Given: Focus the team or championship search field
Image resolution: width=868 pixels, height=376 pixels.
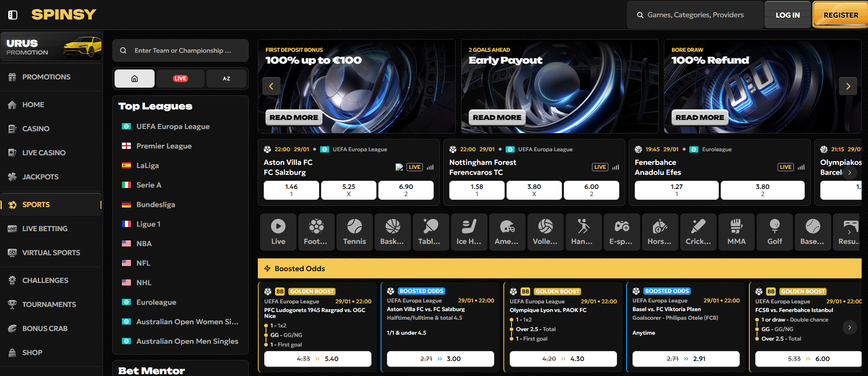Looking at the screenshot, I should click(x=181, y=50).
